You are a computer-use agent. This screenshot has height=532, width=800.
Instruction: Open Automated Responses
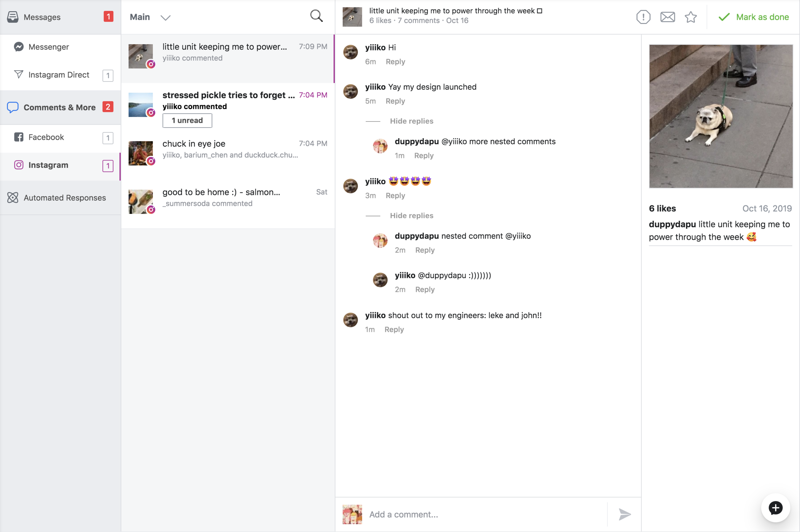(60, 198)
